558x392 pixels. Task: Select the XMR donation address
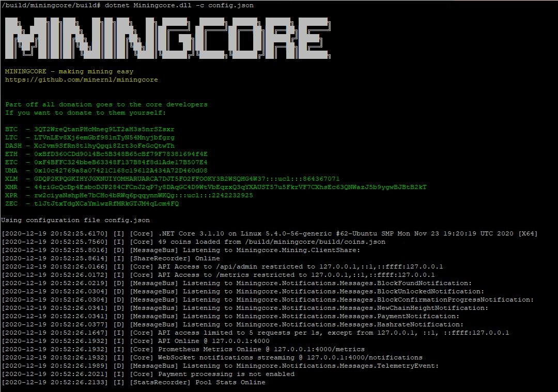click(230, 187)
